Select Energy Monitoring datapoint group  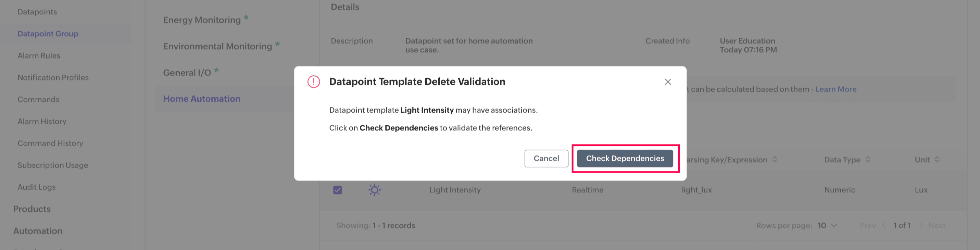(202, 20)
